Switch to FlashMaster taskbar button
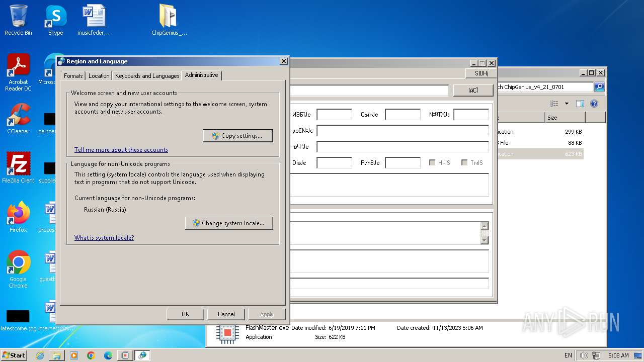 (x=125, y=355)
